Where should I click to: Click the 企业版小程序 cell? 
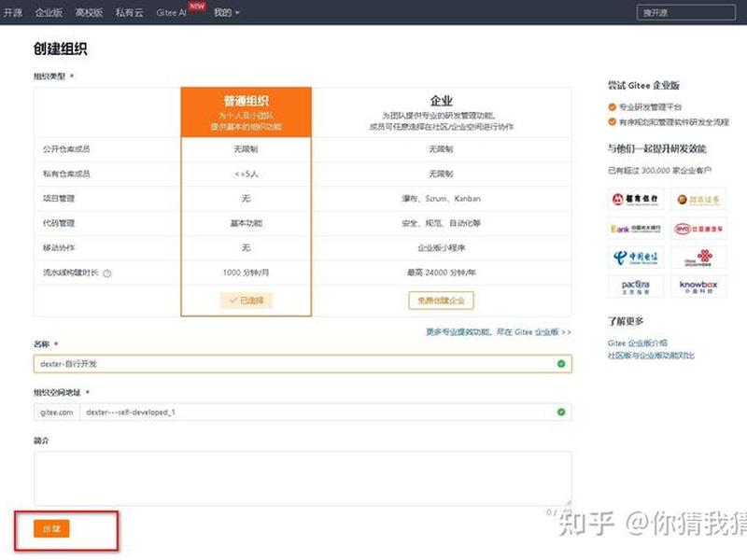click(441, 247)
